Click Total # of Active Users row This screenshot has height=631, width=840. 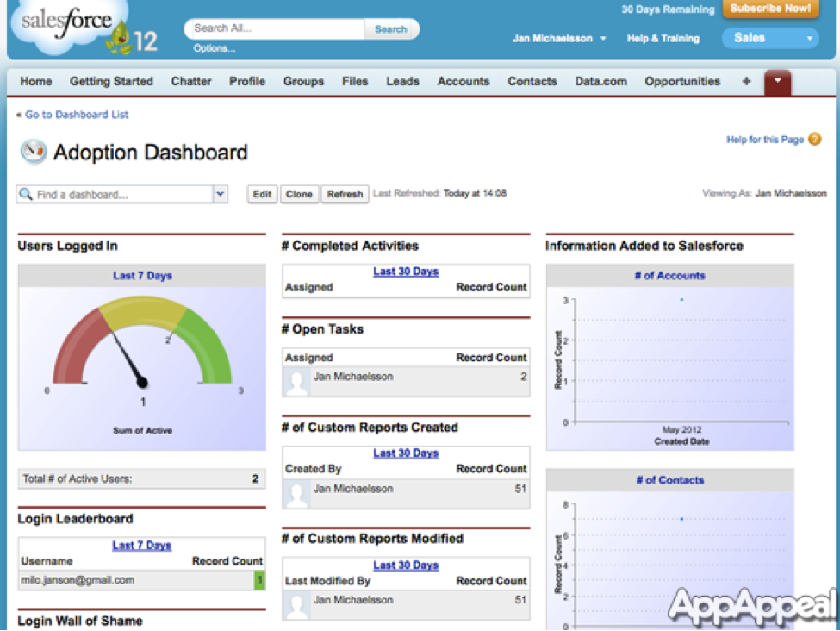[x=142, y=478]
